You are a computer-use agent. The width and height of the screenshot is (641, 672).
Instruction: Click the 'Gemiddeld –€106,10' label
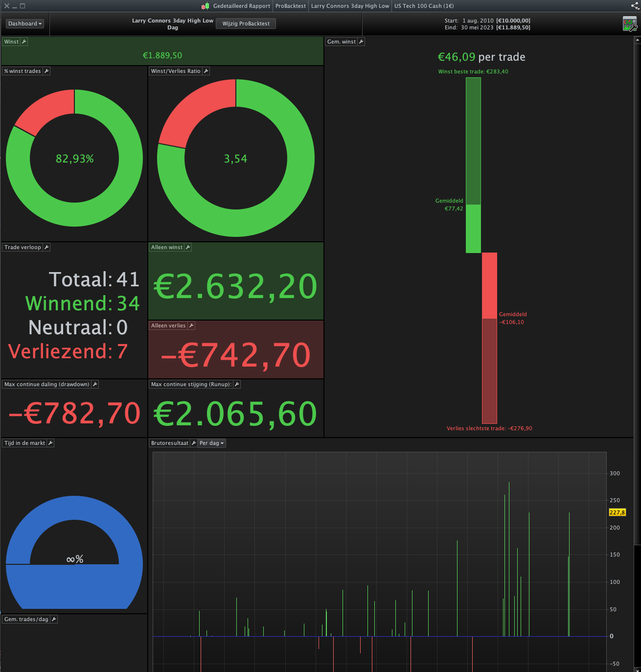[x=513, y=318]
